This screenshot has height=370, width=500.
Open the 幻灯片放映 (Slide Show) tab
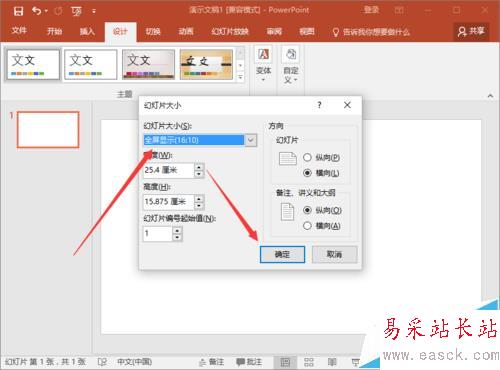[x=230, y=31]
